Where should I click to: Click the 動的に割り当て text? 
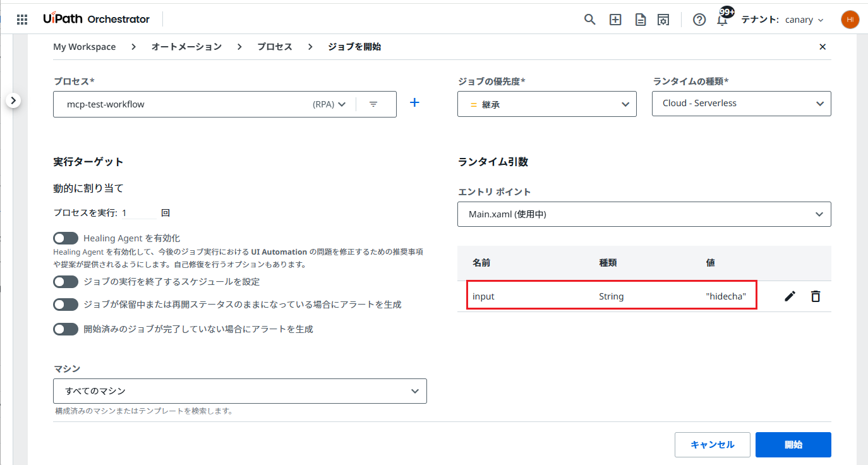coord(88,188)
